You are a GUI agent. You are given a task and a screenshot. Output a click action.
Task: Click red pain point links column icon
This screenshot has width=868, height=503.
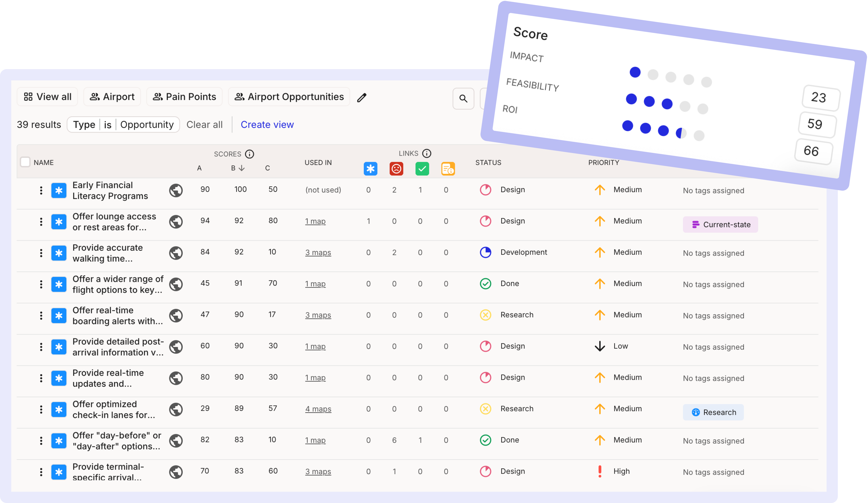click(396, 169)
